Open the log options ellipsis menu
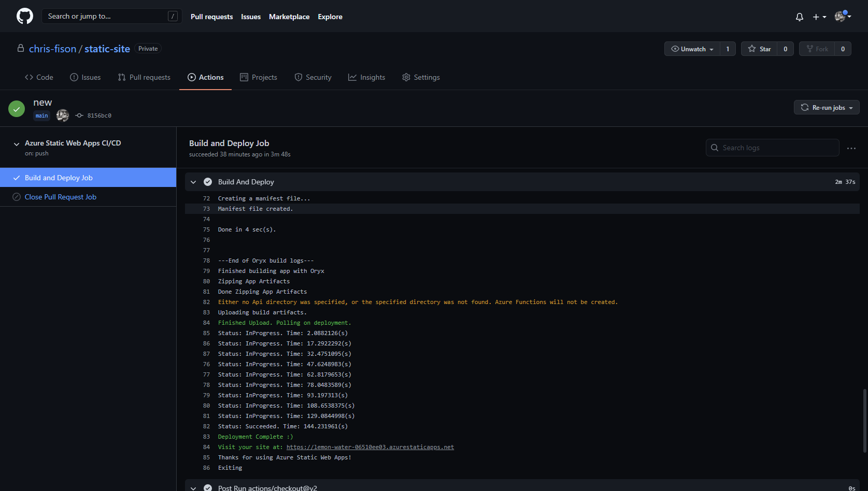The width and height of the screenshot is (868, 491). tap(851, 148)
